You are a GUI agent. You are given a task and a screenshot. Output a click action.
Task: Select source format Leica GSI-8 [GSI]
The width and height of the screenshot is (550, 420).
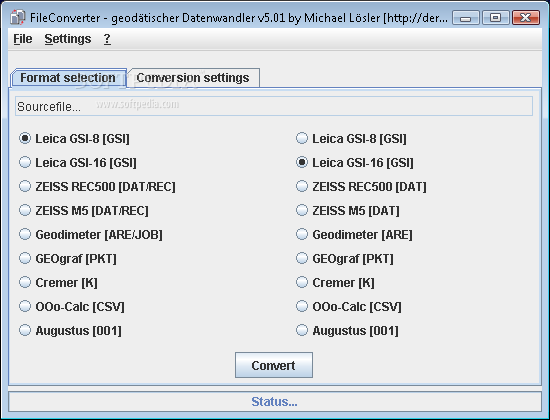click(x=74, y=139)
